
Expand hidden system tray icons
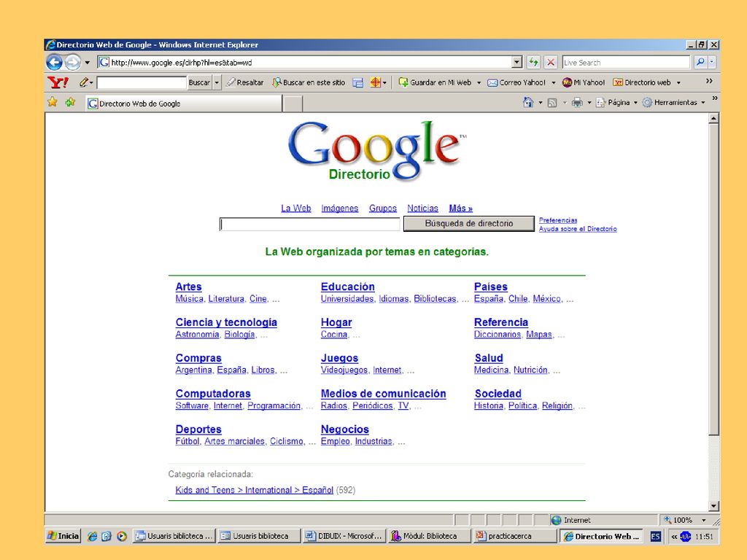(673, 537)
